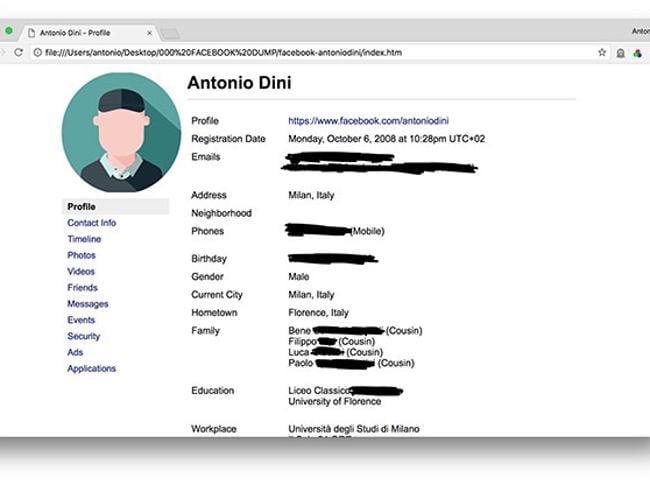Open Contact Info in sidebar
This screenshot has height=485, width=650.
click(91, 223)
